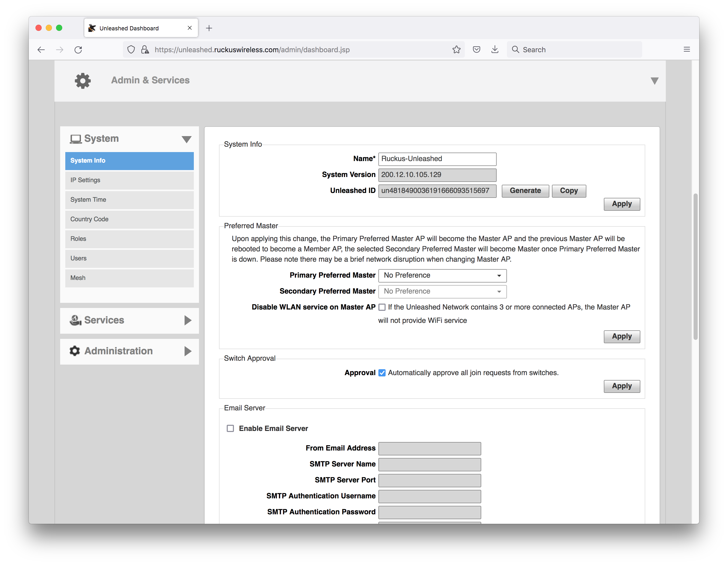Screen dimensions: 728x565
Task: Click the Admin & Services gear icon
Action: 81,80
